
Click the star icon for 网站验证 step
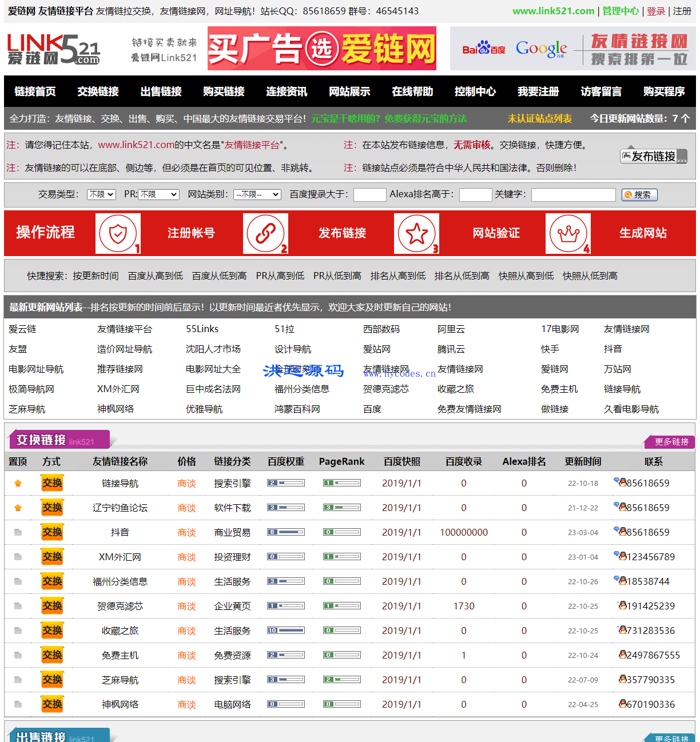coord(416,233)
